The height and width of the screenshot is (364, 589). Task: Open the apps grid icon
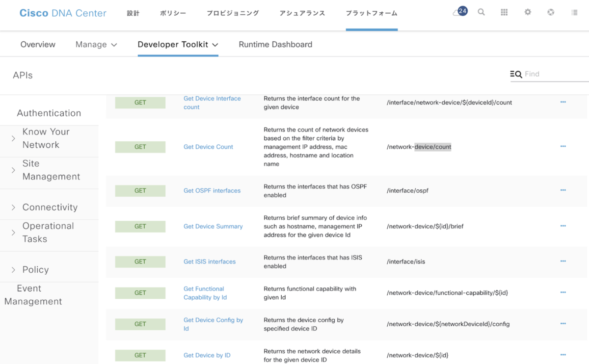pyautogui.click(x=504, y=12)
